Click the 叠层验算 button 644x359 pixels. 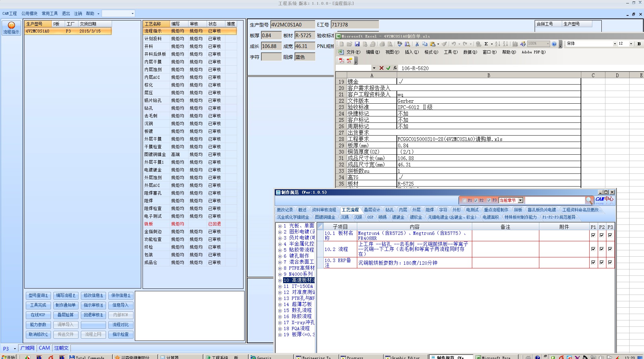[x=66, y=315]
